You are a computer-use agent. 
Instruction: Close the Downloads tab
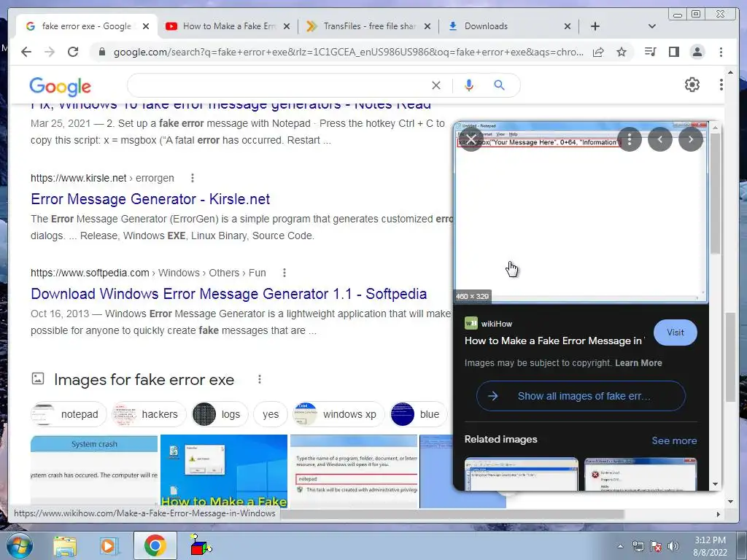[568, 26]
